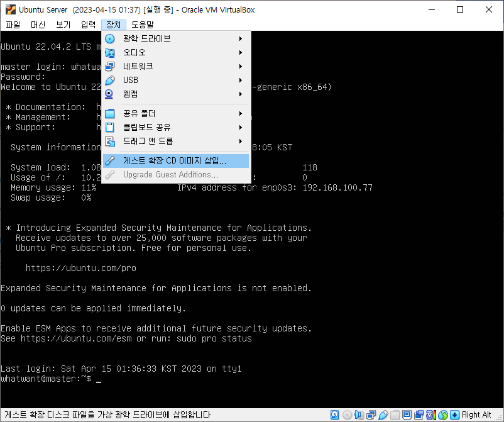The width and height of the screenshot is (504, 422).
Task: Select 클립보드 공유 menu entry
Action: [x=176, y=128]
